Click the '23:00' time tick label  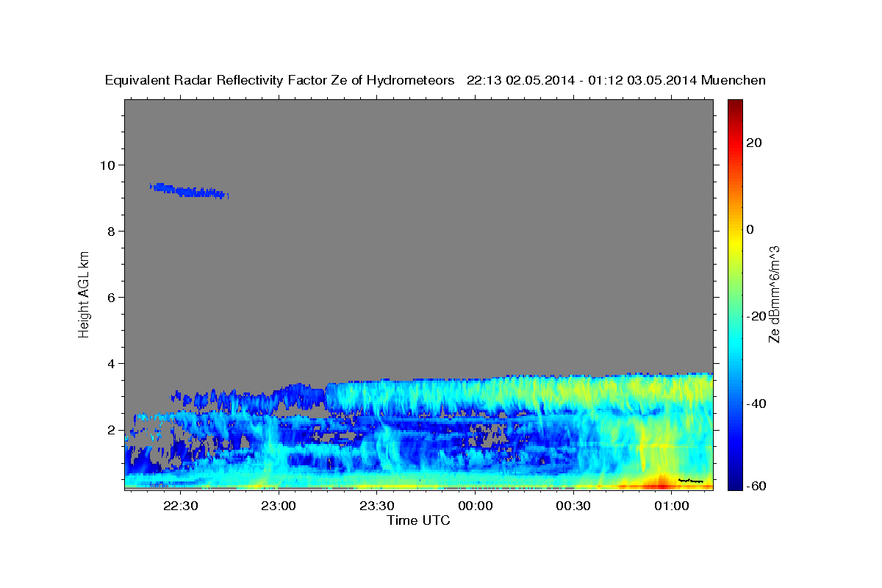point(279,506)
